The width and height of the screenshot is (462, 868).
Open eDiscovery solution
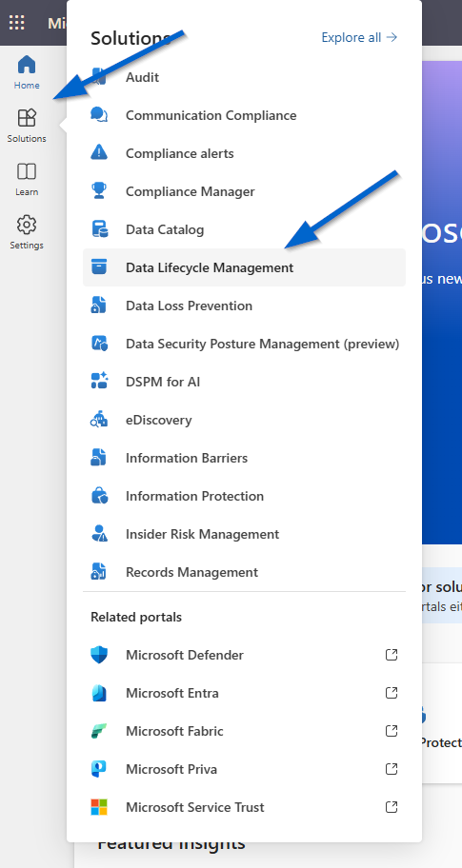[x=244, y=420]
